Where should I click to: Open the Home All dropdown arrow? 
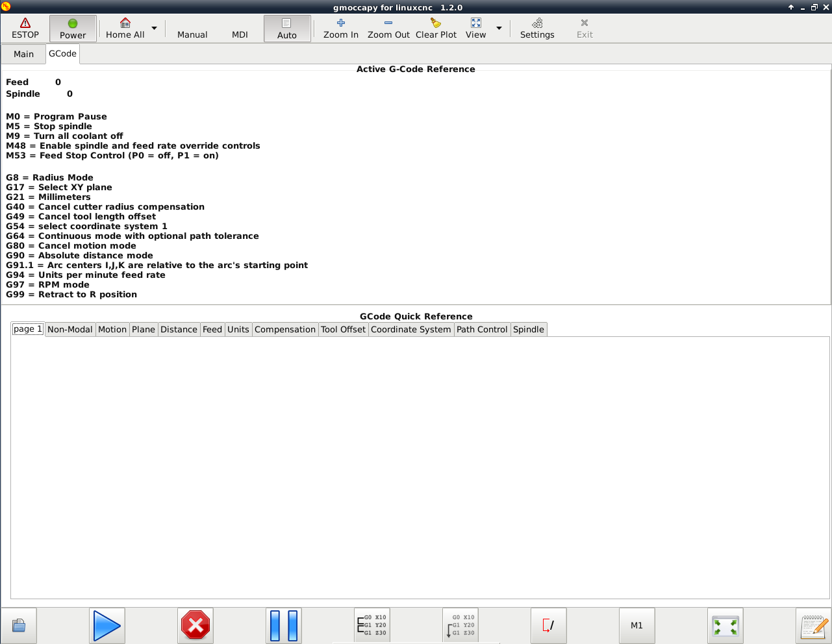pyautogui.click(x=154, y=29)
